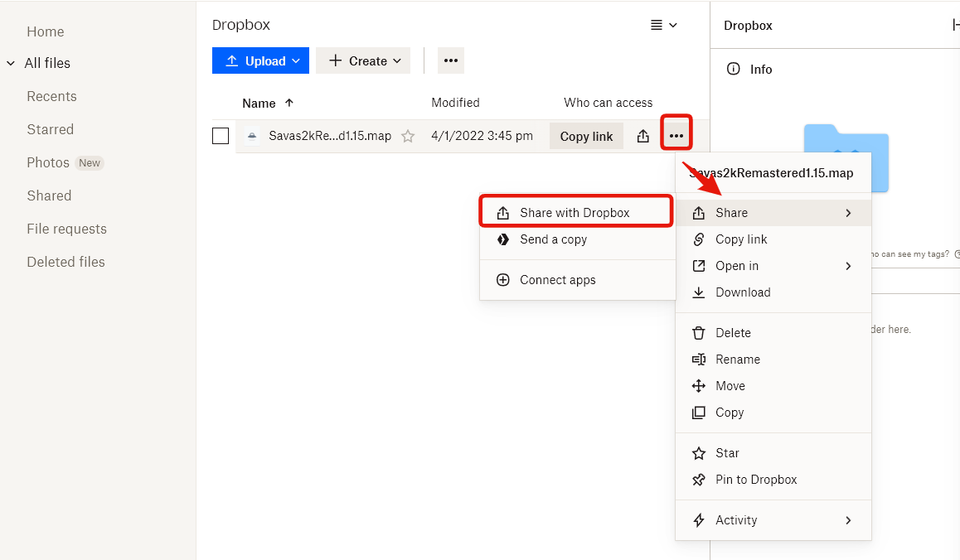Click the Move arrows icon

click(699, 385)
